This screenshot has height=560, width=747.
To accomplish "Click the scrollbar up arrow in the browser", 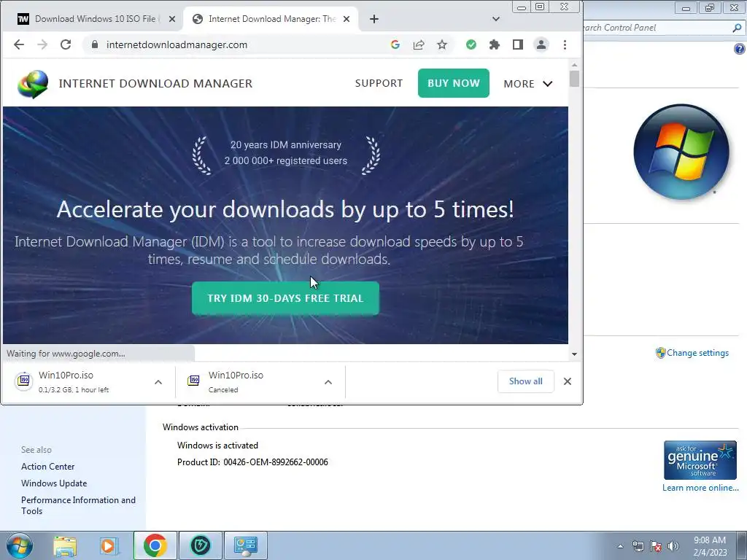I will [575, 65].
